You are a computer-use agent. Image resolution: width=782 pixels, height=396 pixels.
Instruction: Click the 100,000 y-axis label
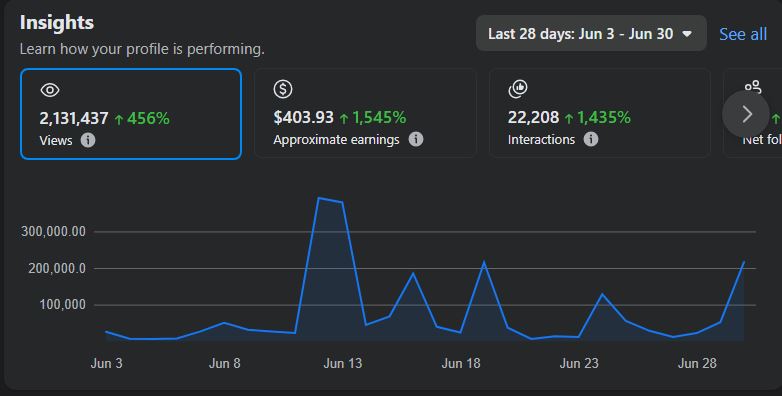pyautogui.click(x=62, y=305)
